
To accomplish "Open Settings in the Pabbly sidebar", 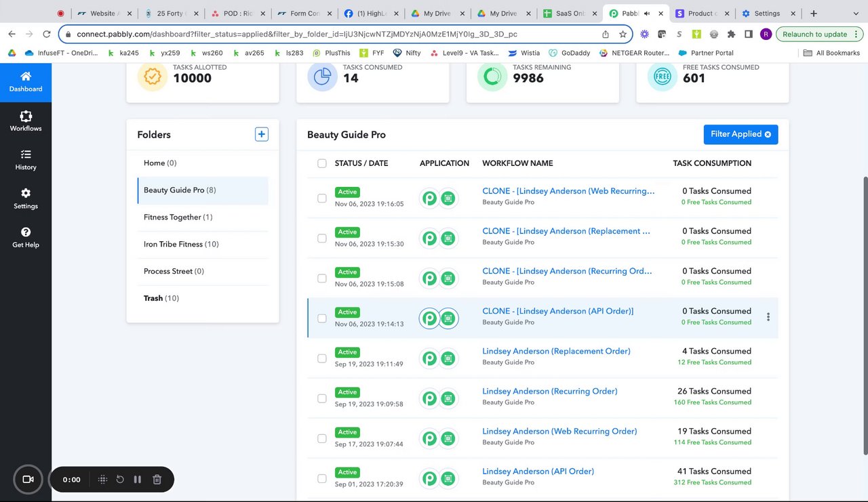I will pyautogui.click(x=26, y=199).
